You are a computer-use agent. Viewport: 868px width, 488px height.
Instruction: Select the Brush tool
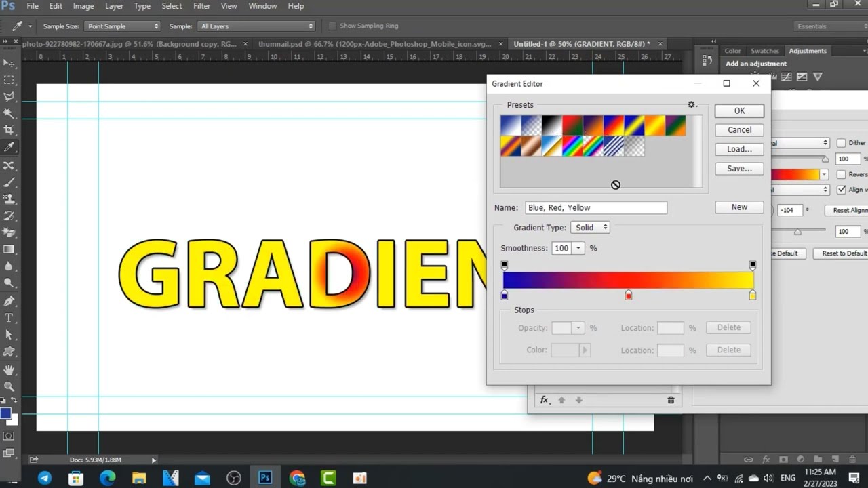(x=9, y=183)
